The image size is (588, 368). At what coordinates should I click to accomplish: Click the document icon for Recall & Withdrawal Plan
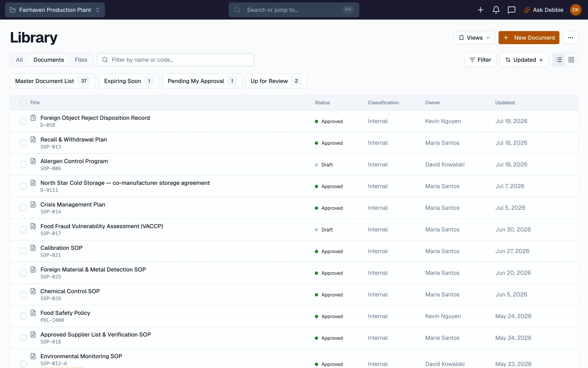pyautogui.click(x=33, y=139)
